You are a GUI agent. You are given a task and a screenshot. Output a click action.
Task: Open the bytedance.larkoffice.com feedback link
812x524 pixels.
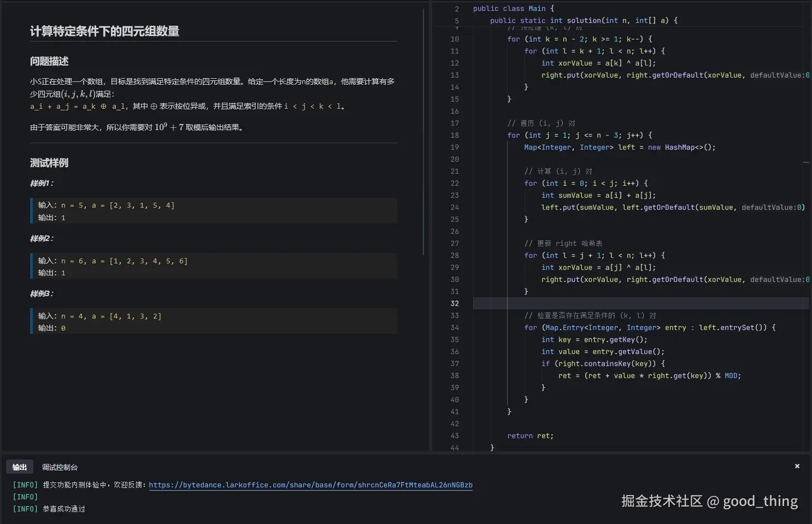pyautogui.click(x=310, y=485)
